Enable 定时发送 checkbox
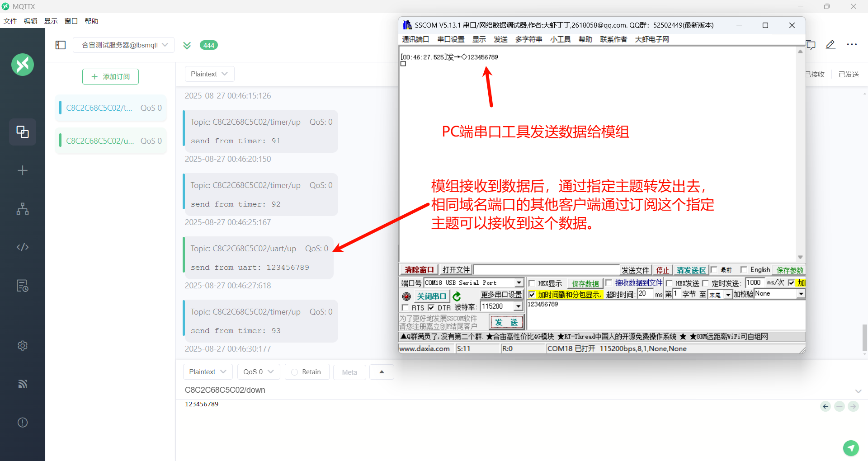 [x=705, y=283]
